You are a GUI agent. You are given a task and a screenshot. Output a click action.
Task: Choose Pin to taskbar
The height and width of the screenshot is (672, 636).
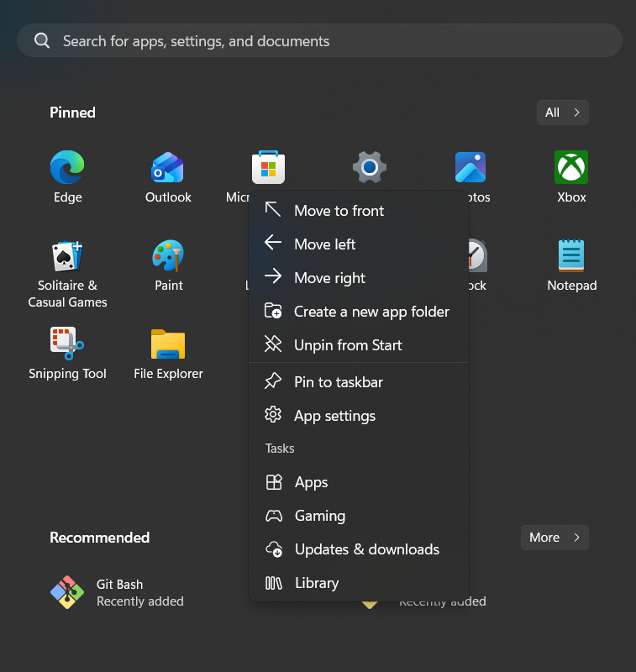point(359,382)
